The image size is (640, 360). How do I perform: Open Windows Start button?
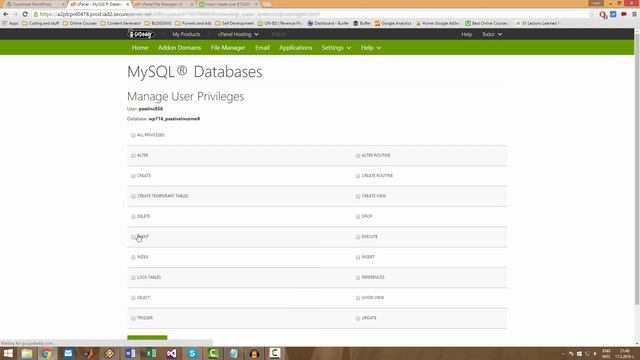(8, 353)
